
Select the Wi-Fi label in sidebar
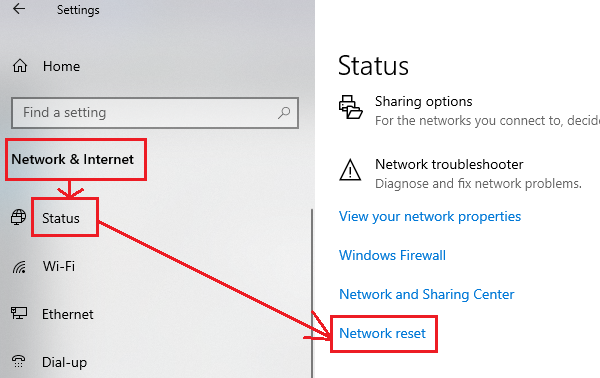(59, 266)
